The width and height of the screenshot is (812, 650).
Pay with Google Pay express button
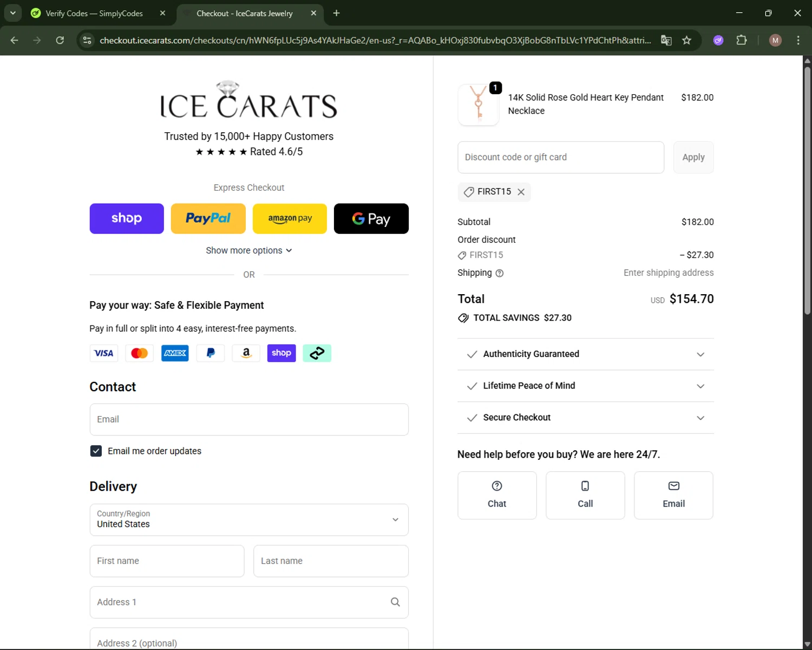click(371, 219)
